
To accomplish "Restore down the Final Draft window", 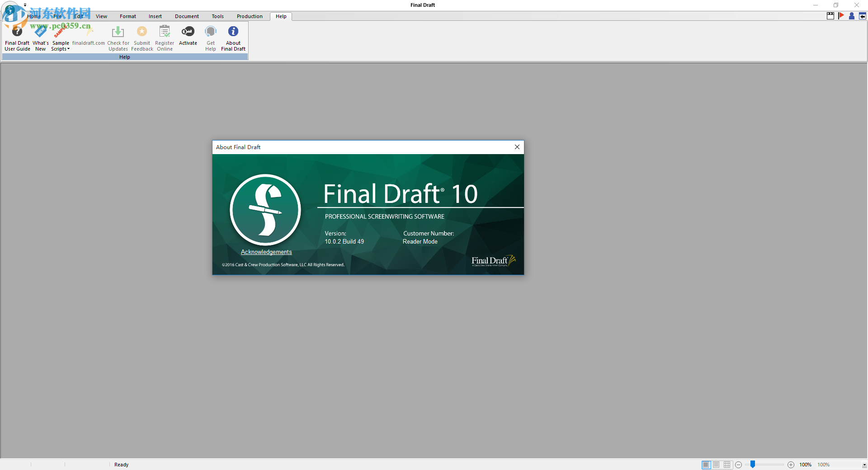I will 836,5.
